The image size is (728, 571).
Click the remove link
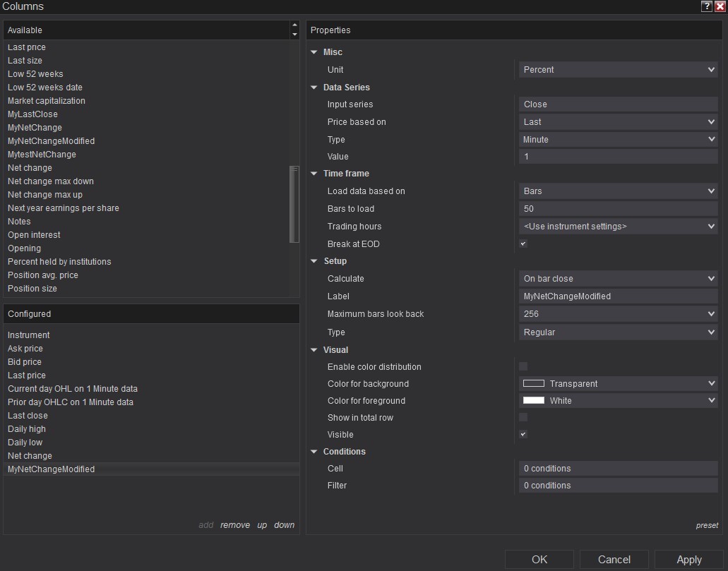pos(234,525)
